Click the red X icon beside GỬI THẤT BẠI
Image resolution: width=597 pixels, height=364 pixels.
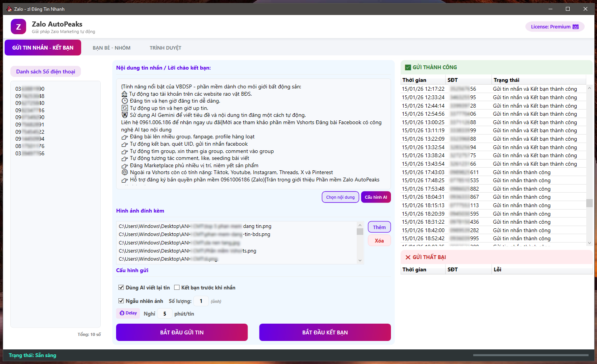[x=408, y=258]
